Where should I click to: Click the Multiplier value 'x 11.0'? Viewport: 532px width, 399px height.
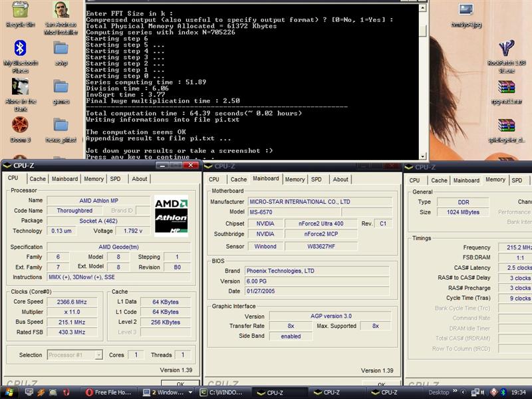point(72,312)
